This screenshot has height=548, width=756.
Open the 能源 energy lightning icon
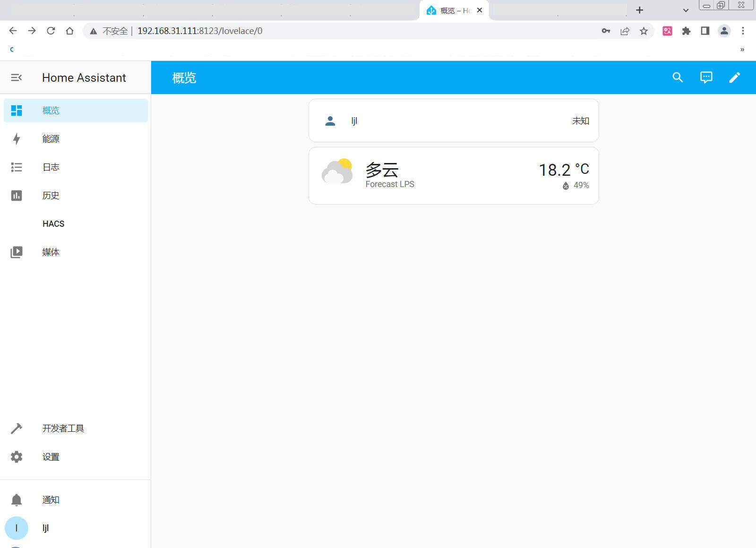point(17,139)
